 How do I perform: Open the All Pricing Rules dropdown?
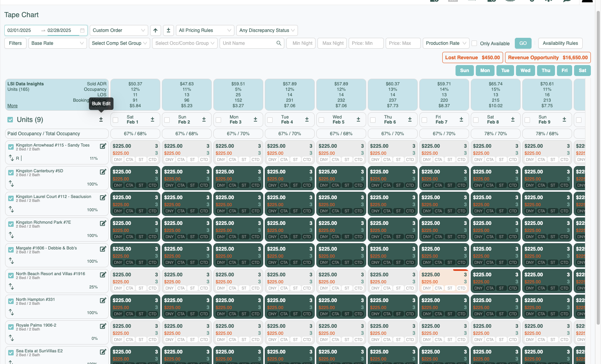205,30
